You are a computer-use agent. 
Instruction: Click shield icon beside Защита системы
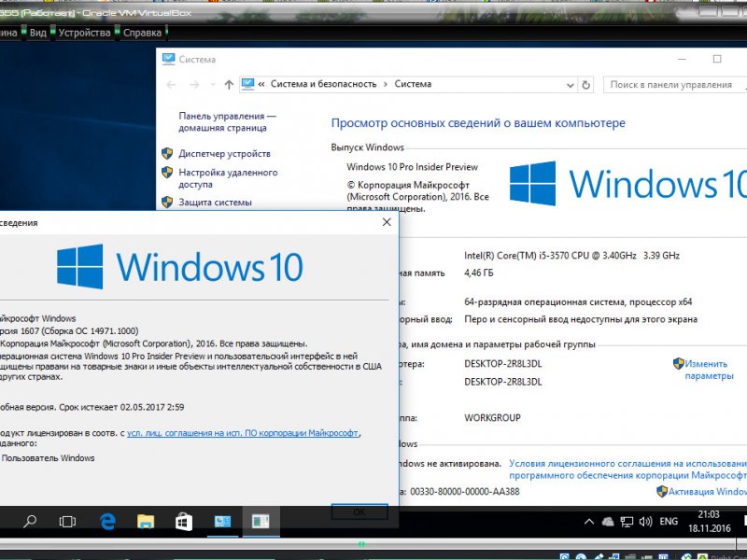coord(167,203)
